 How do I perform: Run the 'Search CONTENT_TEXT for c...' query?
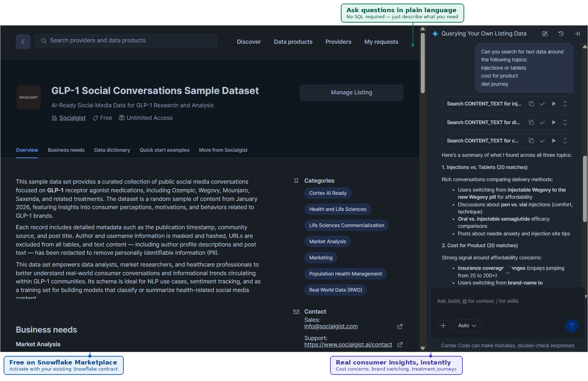tap(554, 141)
